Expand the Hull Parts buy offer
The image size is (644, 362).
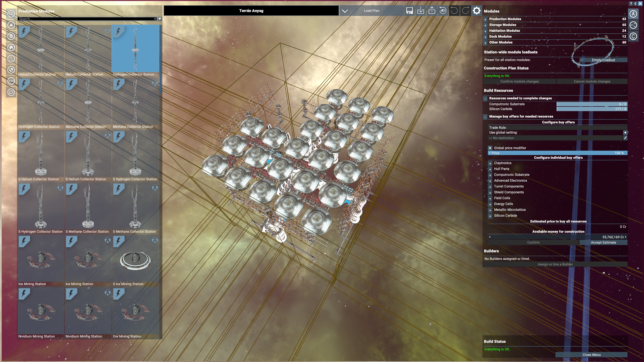pyautogui.click(x=490, y=169)
